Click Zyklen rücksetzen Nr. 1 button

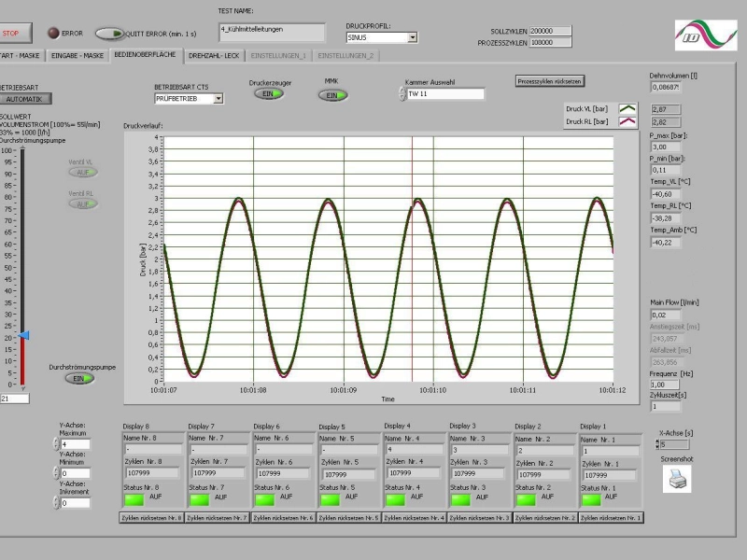click(611, 518)
